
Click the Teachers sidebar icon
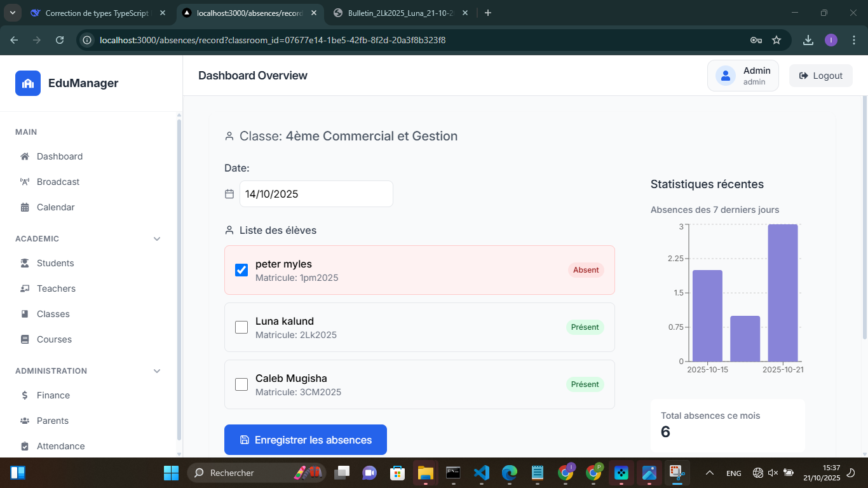(25, 288)
